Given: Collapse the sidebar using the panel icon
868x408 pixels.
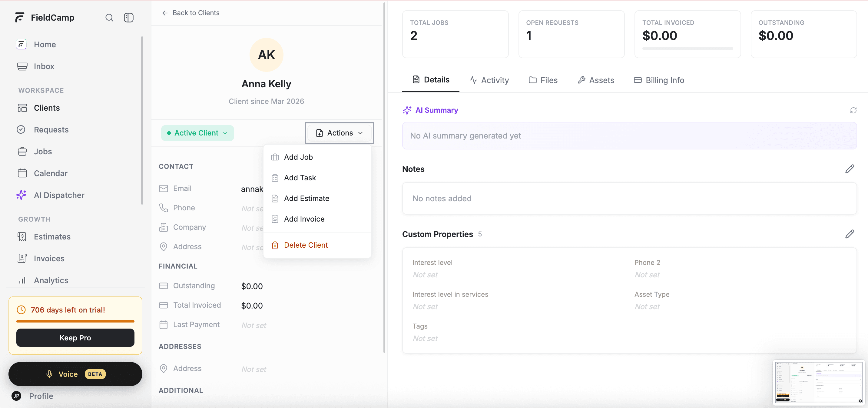Looking at the screenshot, I should 128,18.
